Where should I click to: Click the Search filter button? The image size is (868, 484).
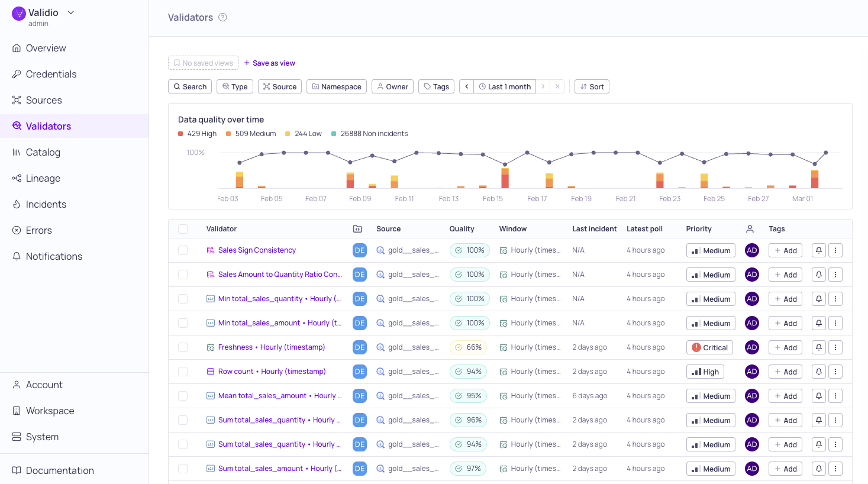190,86
